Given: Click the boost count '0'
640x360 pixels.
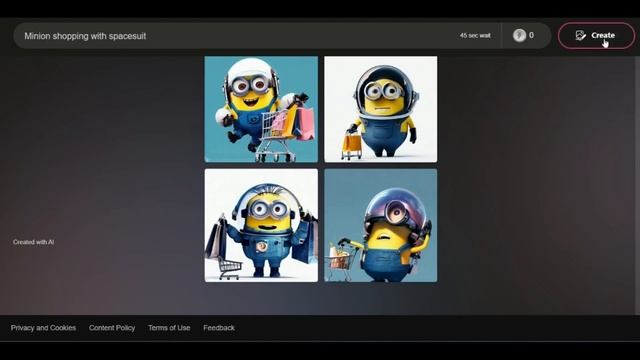Looking at the screenshot, I should tap(531, 36).
